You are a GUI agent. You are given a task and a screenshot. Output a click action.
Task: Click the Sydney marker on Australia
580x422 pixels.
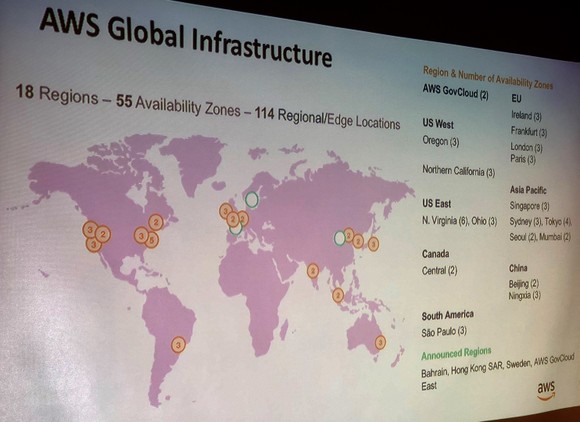380,342
